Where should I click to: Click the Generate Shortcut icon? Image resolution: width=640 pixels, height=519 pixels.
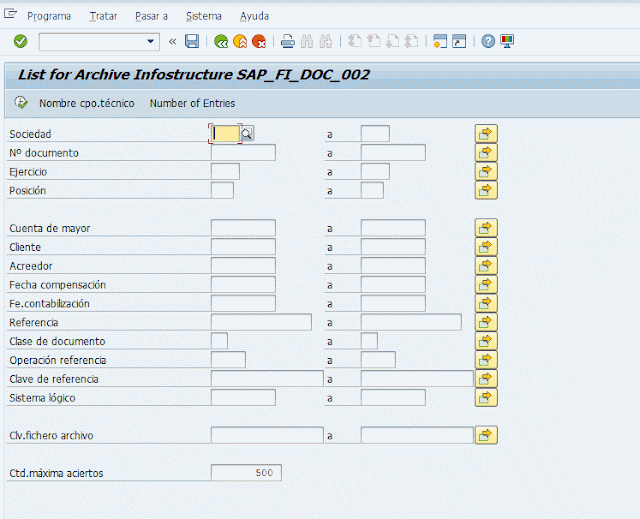(x=459, y=41)
